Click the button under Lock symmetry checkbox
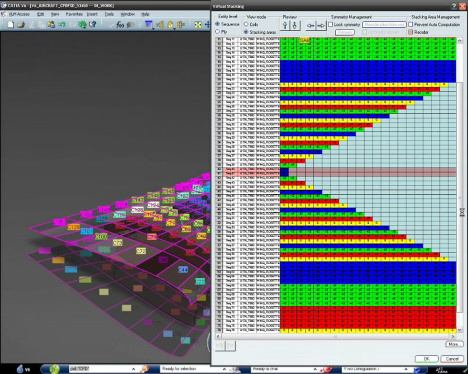This screenshot has width=468, height=374. 345,32
